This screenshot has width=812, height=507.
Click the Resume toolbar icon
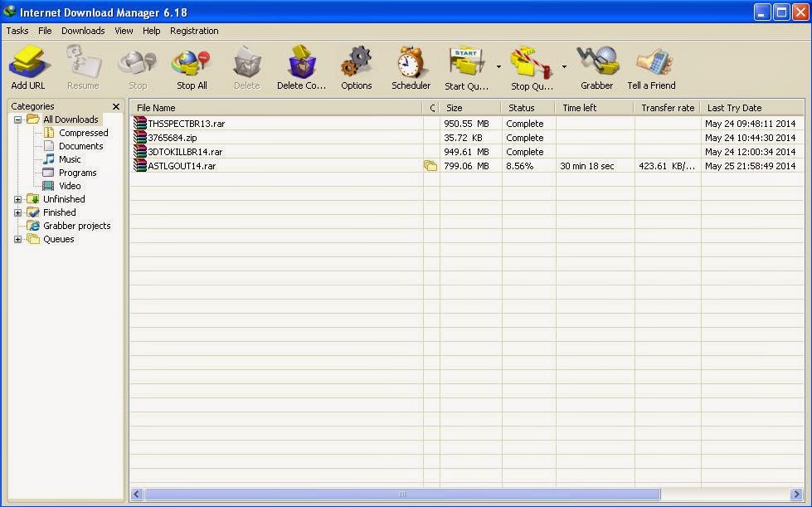coord(83,62)
